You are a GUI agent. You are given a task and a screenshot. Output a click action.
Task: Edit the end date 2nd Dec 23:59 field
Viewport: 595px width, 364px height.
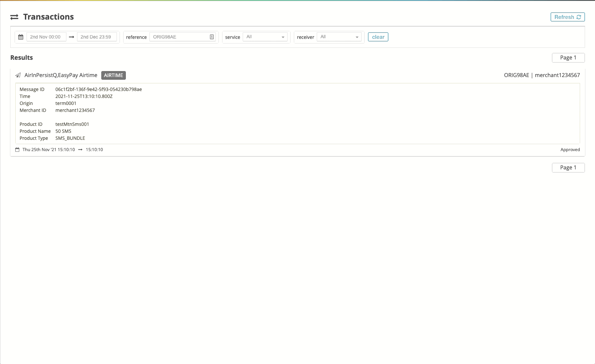pyautogui.click(x=97, y=37)
